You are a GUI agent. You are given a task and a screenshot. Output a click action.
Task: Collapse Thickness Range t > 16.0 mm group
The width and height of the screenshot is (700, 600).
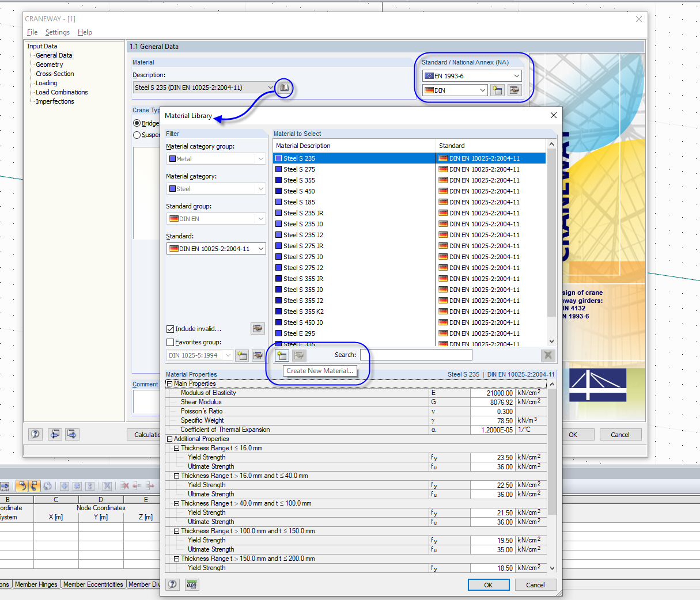[176, 476]
